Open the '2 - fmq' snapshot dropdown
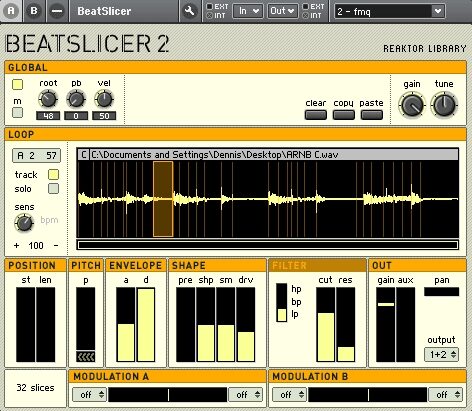The width and height of the screenshot is (472, 411). pos(390,12)
